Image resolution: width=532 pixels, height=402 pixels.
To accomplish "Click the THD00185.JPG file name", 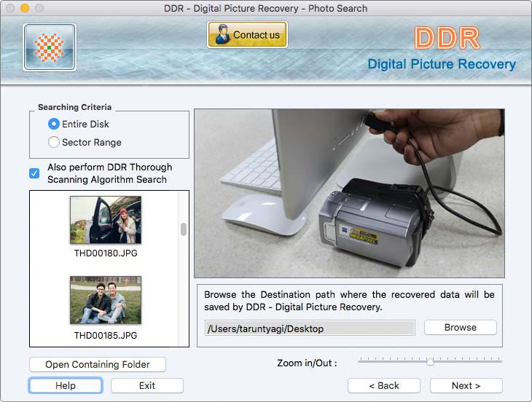I will coord(106,336).
